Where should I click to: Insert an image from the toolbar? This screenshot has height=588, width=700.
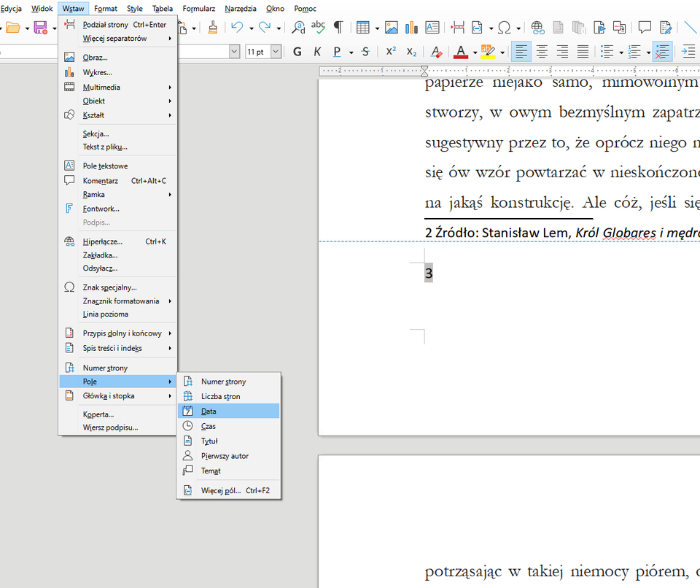tap(391, 27)
